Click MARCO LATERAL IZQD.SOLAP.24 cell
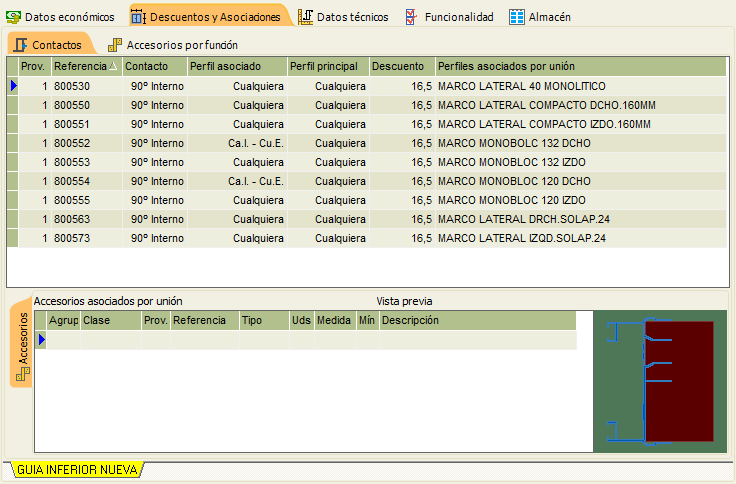This screenshot has height=484, width=736. pyautogui.click(x=581, y=238)
